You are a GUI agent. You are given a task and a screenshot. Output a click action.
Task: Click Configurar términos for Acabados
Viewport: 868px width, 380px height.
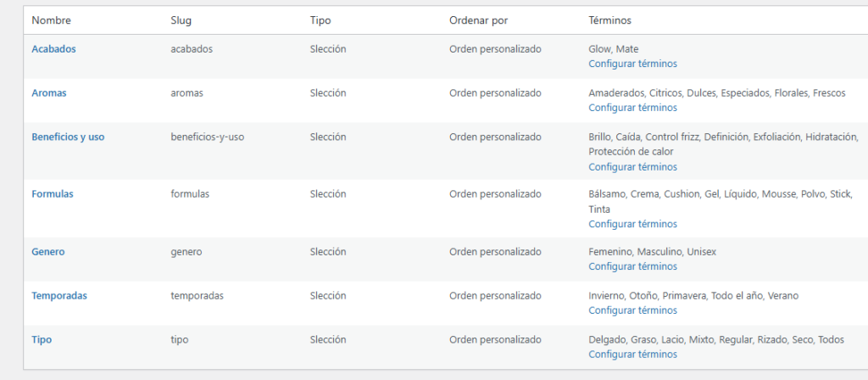[632, 64]
